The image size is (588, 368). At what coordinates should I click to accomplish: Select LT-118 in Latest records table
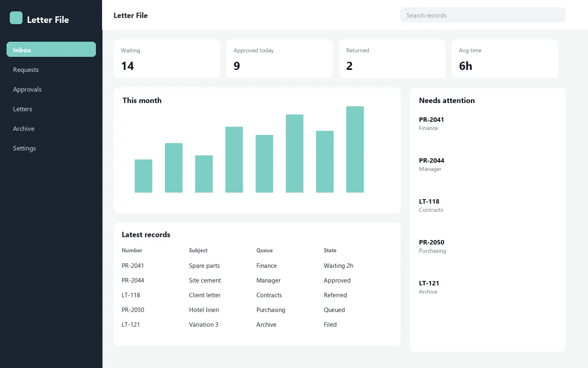tap(131, 295)
